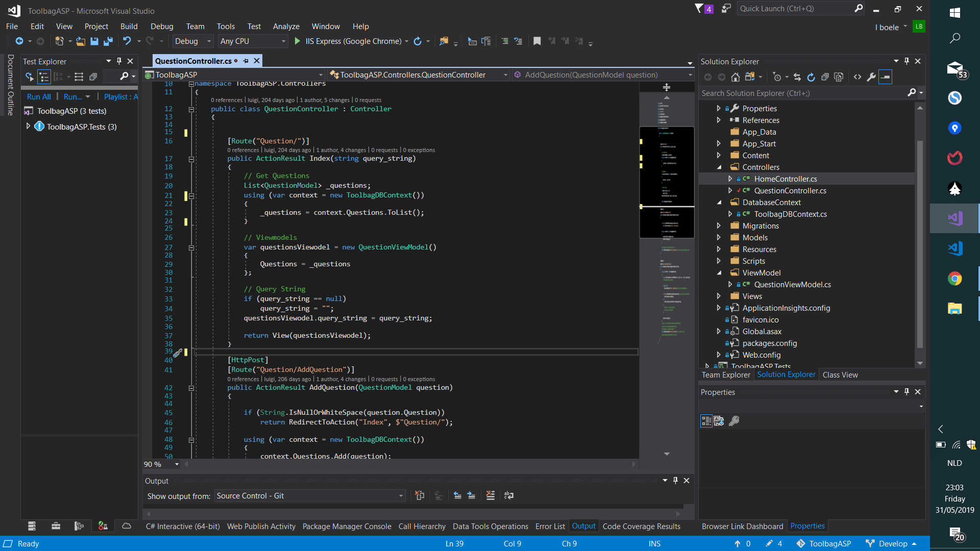Toggle Show All Files in Solution Explorer
The height and width of the screenshot is (551, 980).
pos(839,77)
